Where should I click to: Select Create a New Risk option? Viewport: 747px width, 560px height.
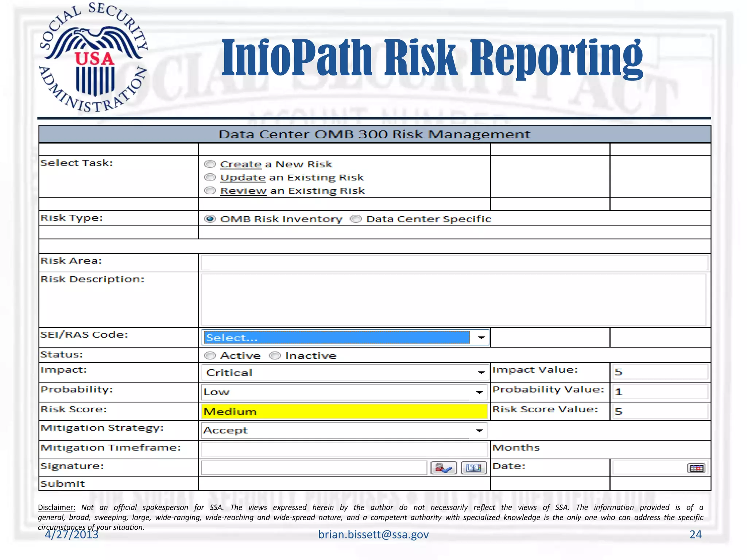pyautogui.click(x=210, y=164)
